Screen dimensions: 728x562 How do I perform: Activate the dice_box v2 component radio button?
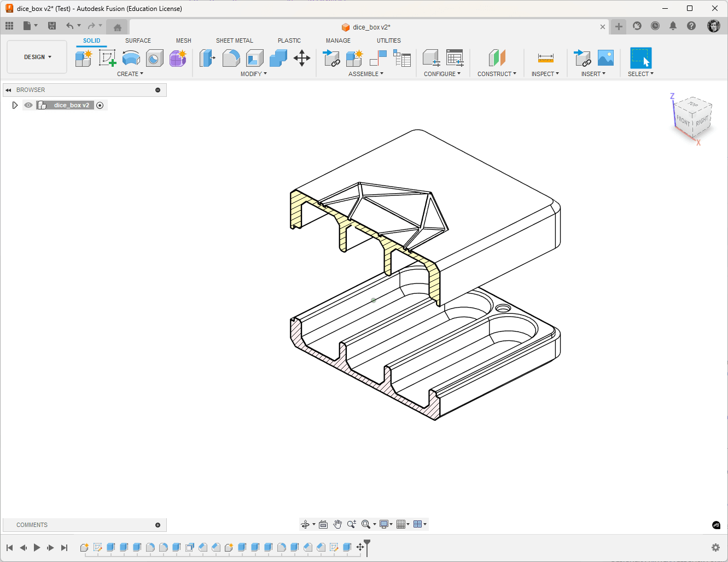click(100, 105)
